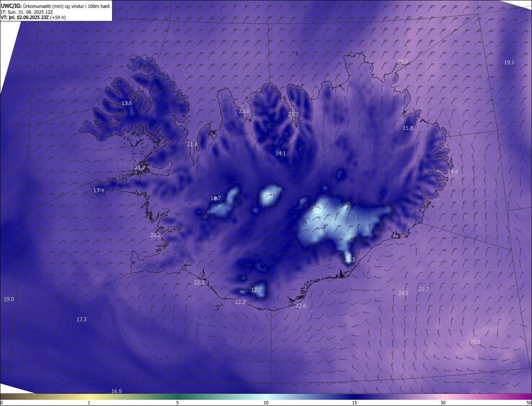Click the 24.4 value on the east coast
Image resolution: width=532 pixels, height=406 pixels.
pos(453,172)
